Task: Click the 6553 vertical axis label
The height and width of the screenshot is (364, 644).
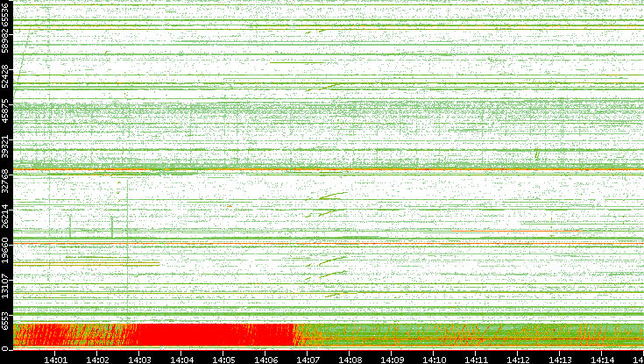Action: pyautogui.click(x=6, y=318)
